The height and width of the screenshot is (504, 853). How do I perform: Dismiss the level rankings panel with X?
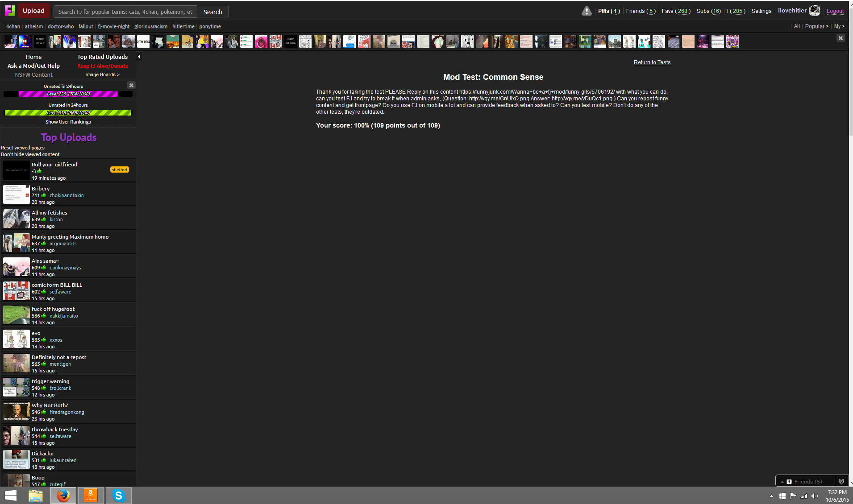(x=131, y=85)
